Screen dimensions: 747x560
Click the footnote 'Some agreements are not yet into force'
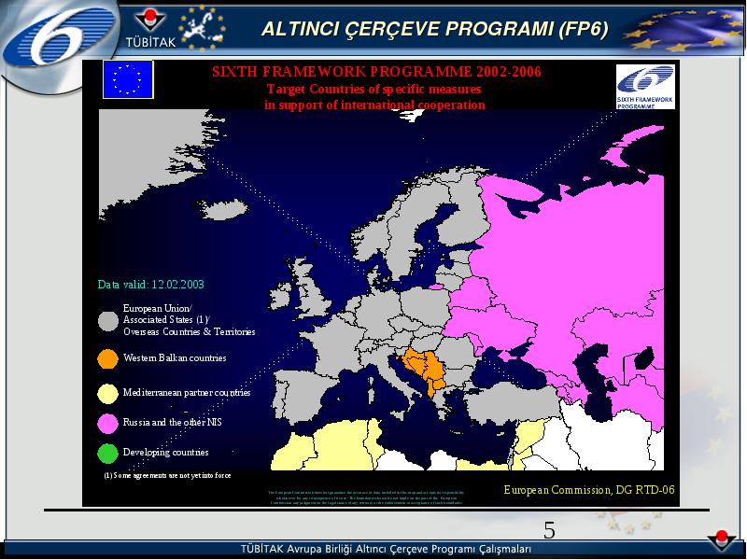tap(168, 475)
